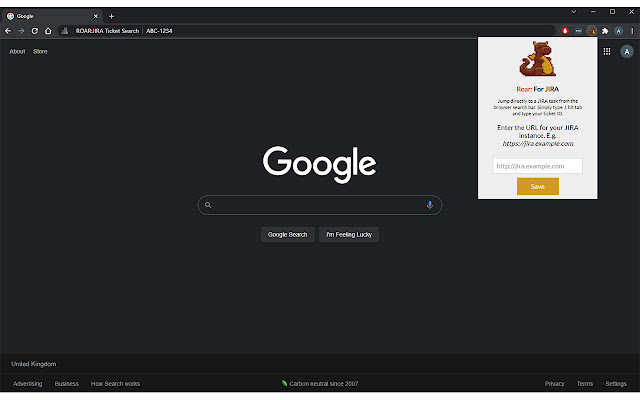Click the Google logo

point(320,164)
